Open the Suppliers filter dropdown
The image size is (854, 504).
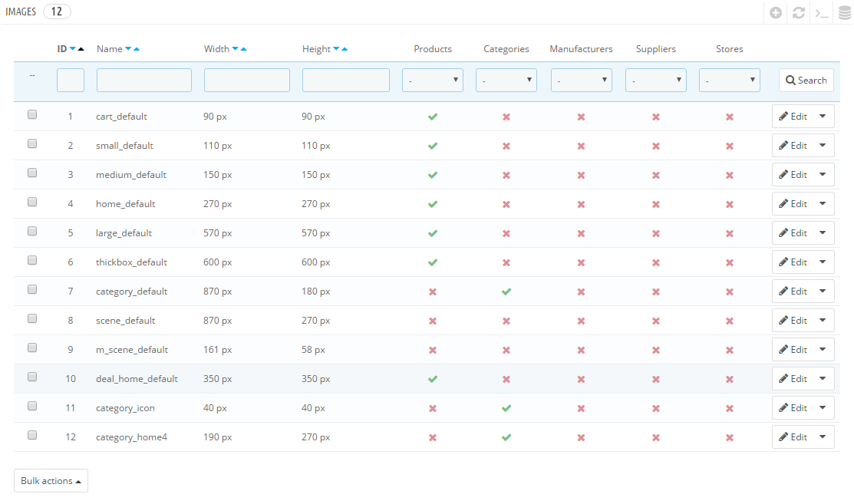655,81
